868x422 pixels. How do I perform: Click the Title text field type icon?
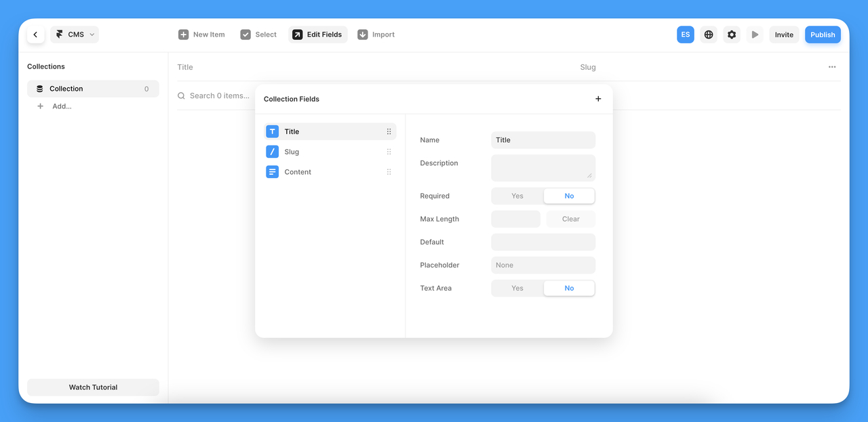pyautogui.click(x=273, y=131)
